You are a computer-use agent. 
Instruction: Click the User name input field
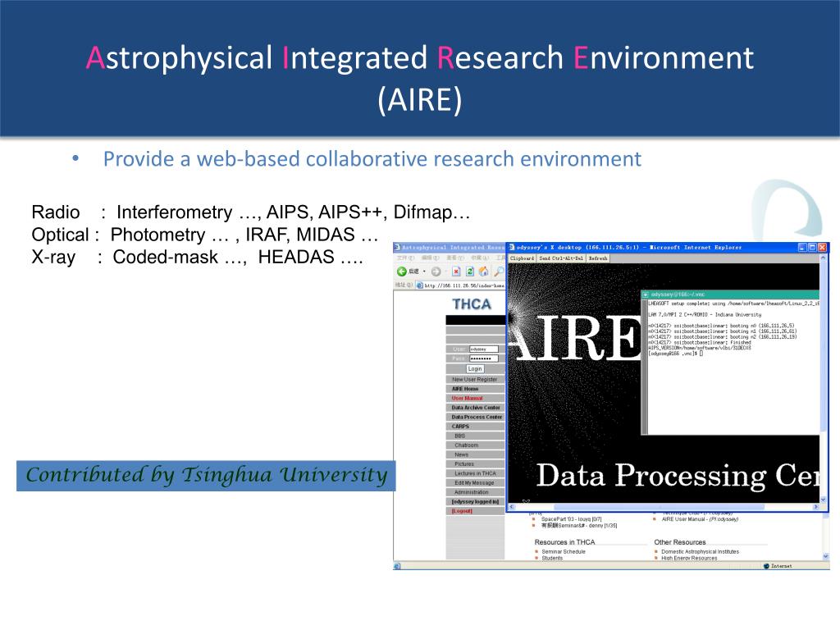tap(484, 349)
